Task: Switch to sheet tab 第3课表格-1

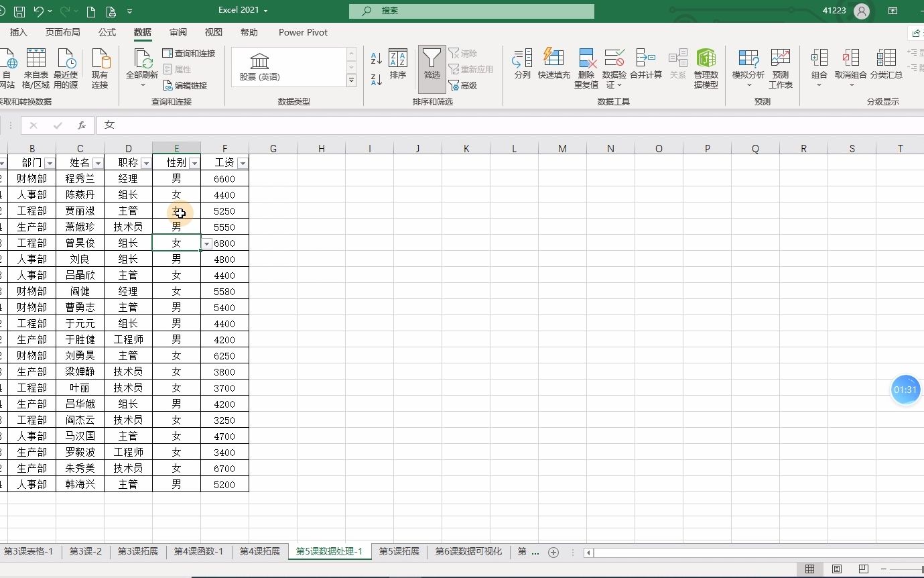Action: [28, 552]
